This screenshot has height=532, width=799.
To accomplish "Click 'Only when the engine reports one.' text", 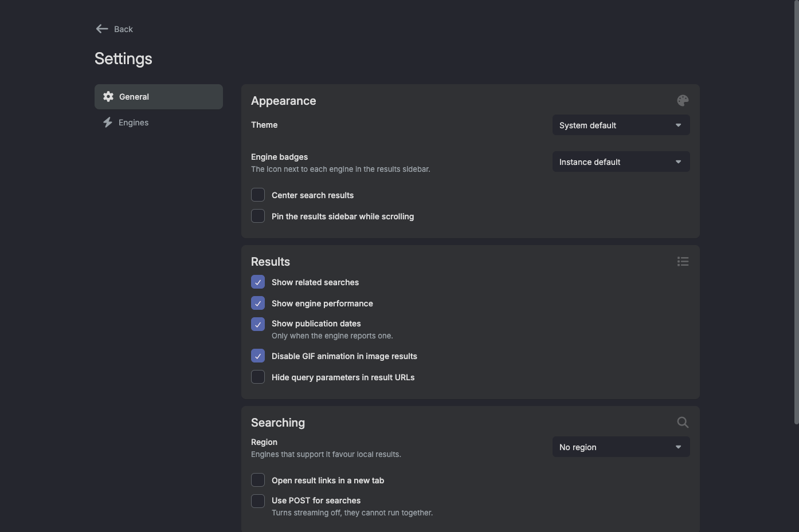I will click(x=332, y=336).
